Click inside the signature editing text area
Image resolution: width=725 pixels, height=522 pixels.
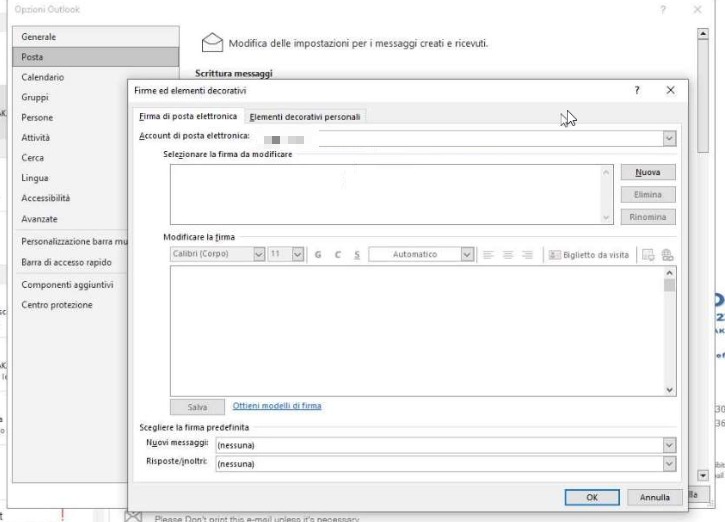(418, 331)
